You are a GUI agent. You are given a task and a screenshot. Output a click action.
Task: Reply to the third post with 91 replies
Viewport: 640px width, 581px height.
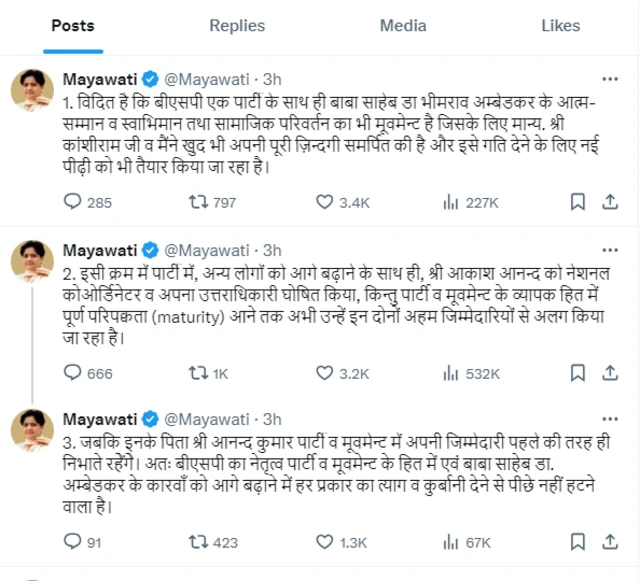(x=72, y=542)
